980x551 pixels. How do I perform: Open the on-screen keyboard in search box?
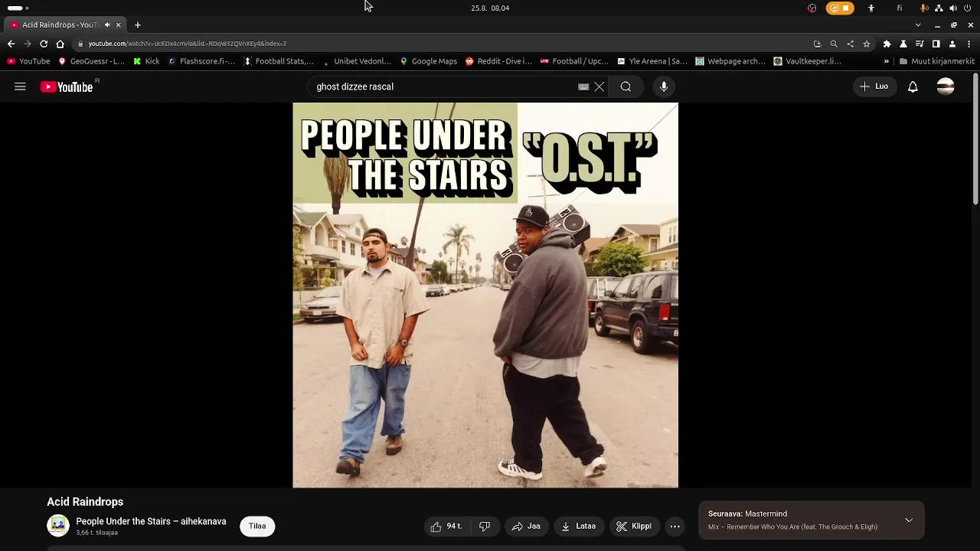point(583,86)
